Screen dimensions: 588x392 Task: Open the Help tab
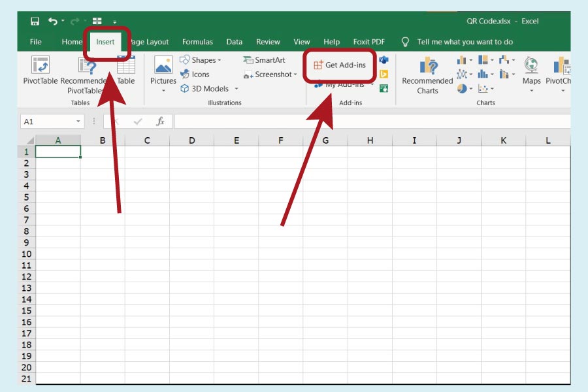coord(331,42)
